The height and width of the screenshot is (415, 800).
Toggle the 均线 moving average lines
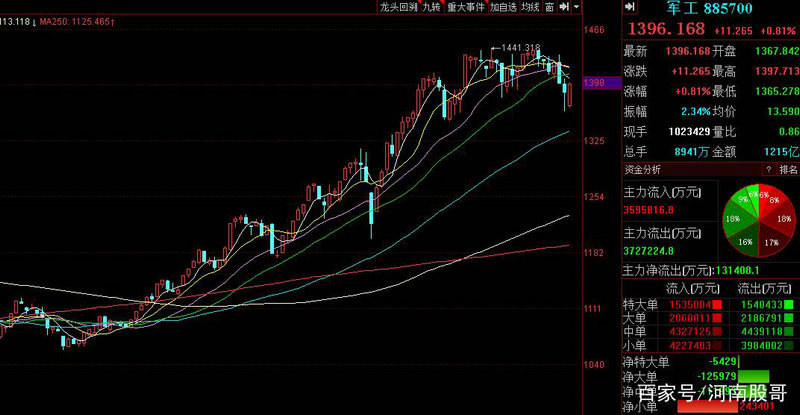point(531,7)
